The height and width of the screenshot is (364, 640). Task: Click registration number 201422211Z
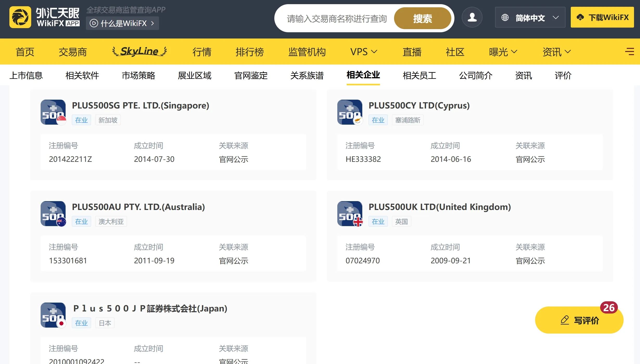point(71,159)
